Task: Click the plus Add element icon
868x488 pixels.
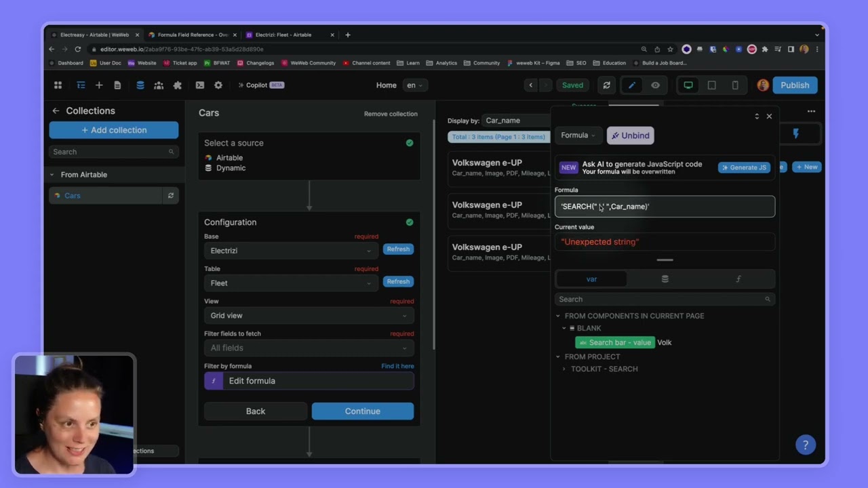Action: coord(99,85)
